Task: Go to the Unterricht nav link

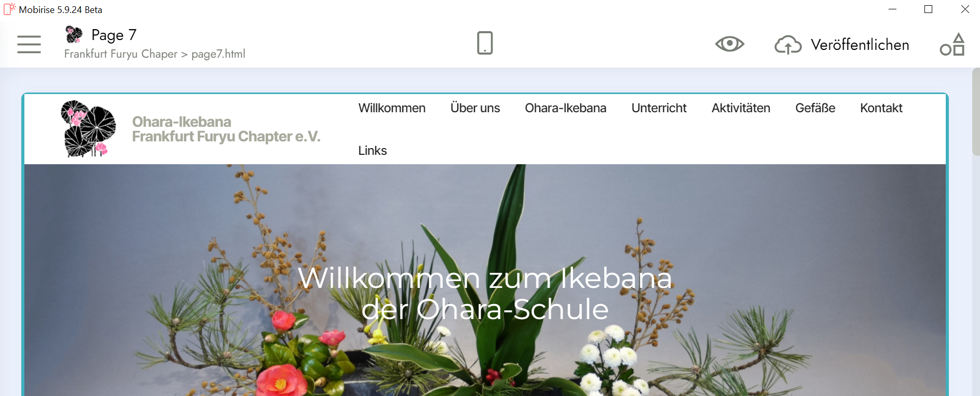Action: coord(659,108)
